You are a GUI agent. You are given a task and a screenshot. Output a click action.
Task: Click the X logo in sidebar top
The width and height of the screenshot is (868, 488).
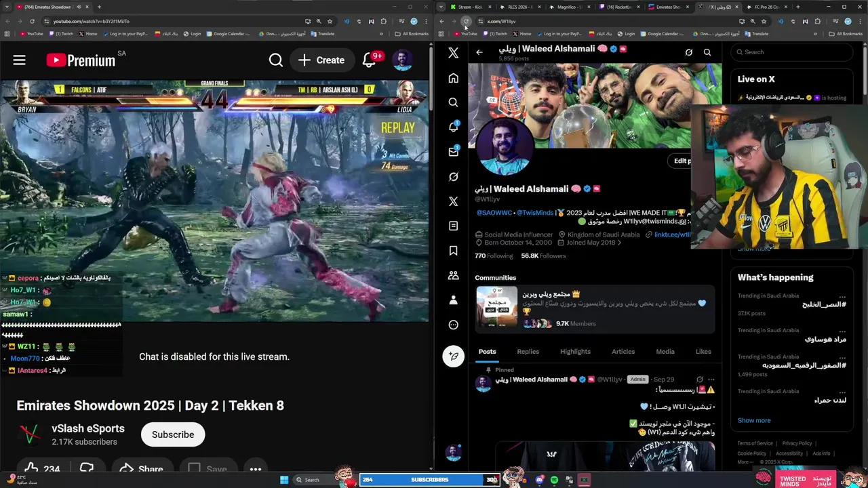[x=454, y=53]
